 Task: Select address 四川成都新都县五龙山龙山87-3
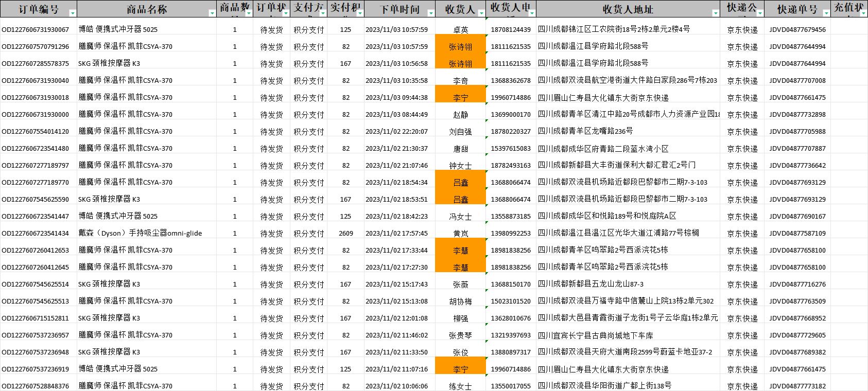click(x=591, y=284)
